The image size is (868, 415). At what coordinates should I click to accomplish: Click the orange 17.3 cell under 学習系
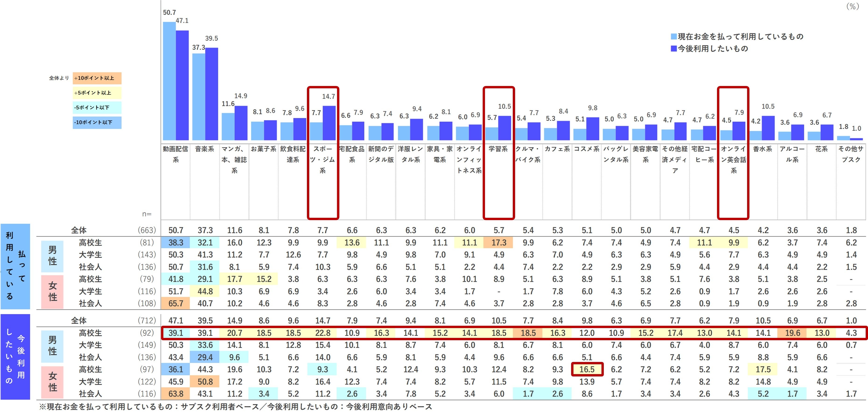coord(499,243)
